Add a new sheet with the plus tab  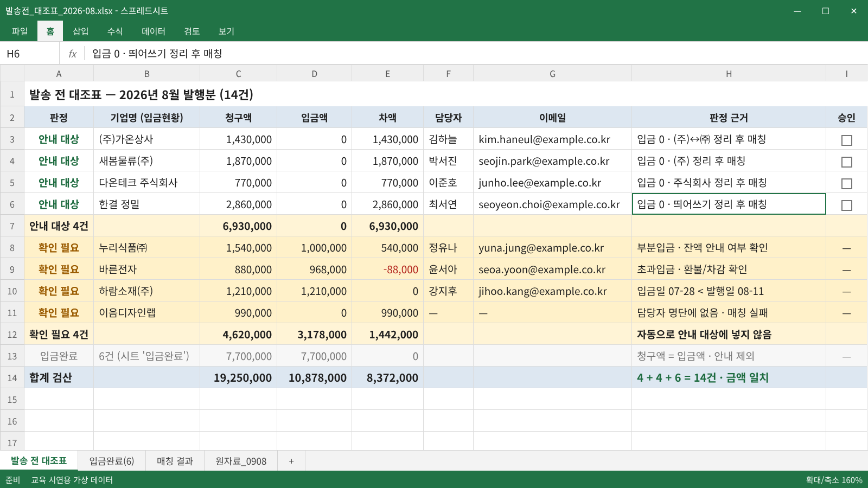click(291, 461)
